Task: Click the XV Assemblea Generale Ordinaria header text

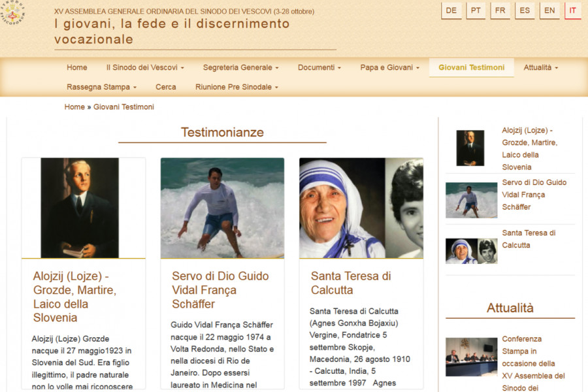Action: 184,12
